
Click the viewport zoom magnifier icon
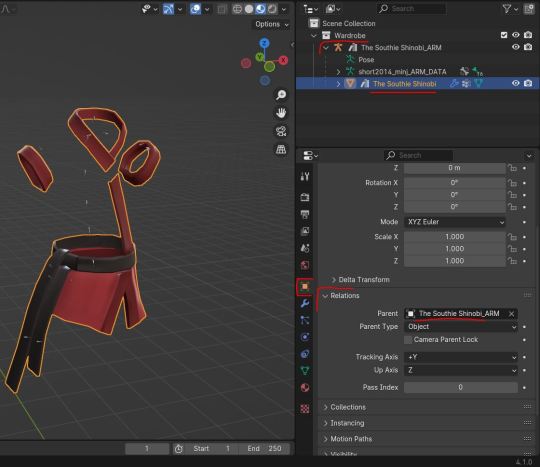pos(281,95)
